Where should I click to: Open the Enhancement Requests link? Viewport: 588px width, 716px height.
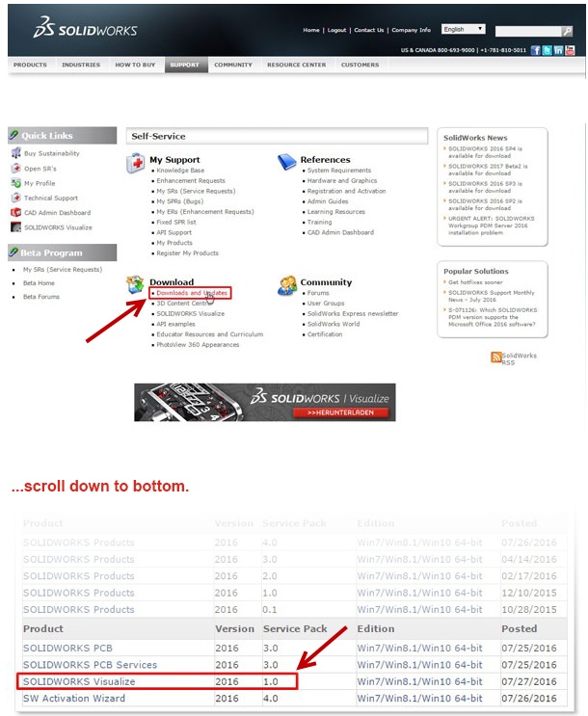tap(191, 181)
